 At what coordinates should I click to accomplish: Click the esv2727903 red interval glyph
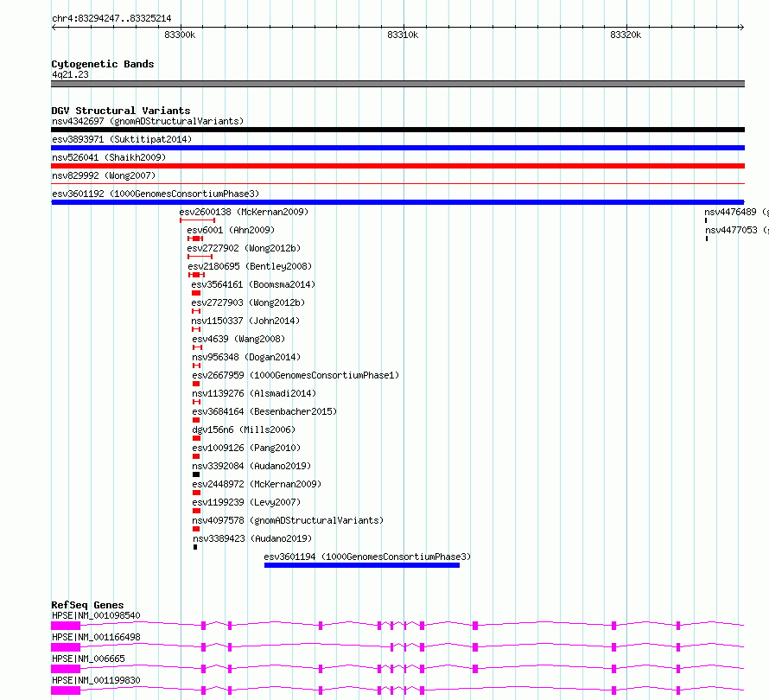click(196, 311)
